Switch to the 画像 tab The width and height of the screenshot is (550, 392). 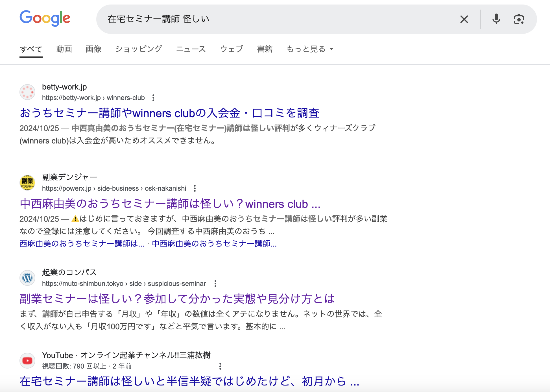93,49
